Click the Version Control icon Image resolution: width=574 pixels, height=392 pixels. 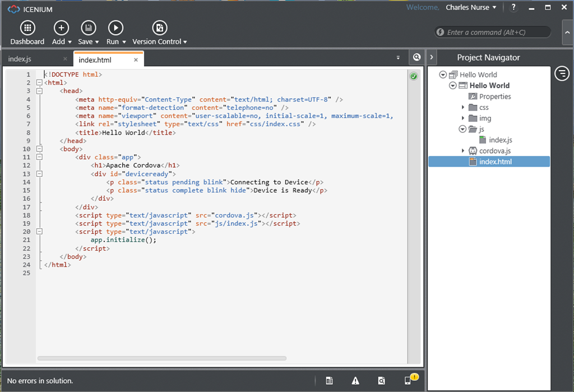160,28
